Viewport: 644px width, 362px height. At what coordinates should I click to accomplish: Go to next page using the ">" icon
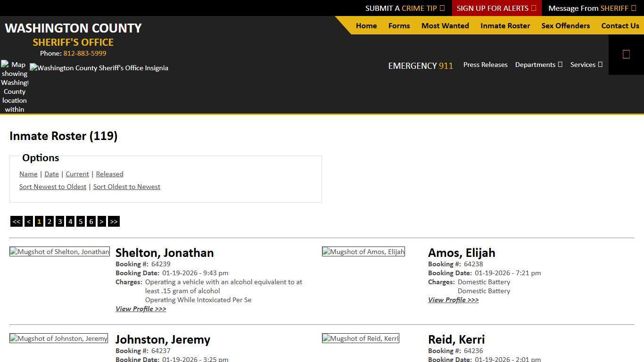[102, 221]
